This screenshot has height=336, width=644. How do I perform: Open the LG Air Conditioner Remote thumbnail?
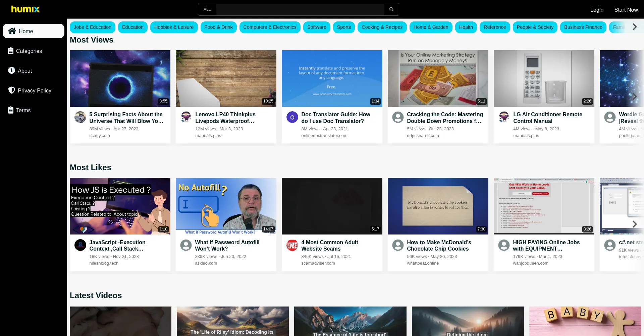pyautogui.click(x=544, y=78)
